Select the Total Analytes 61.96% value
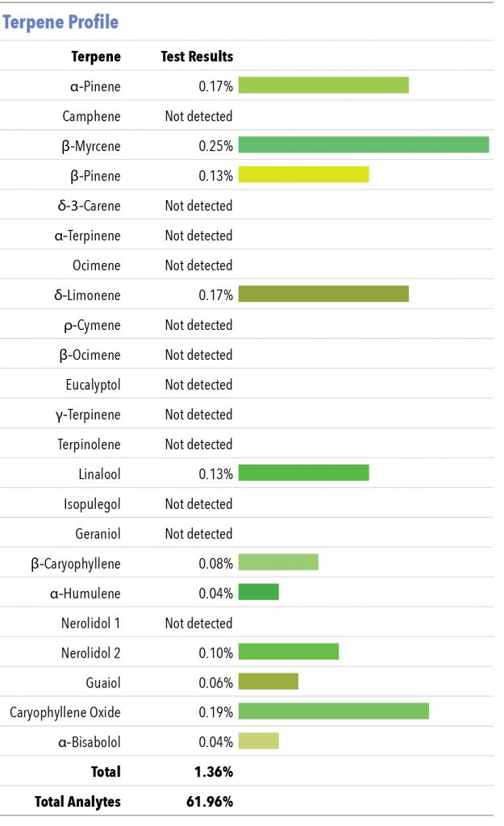The height and width of the screenshot is (826, 504). tap(210, 801)
